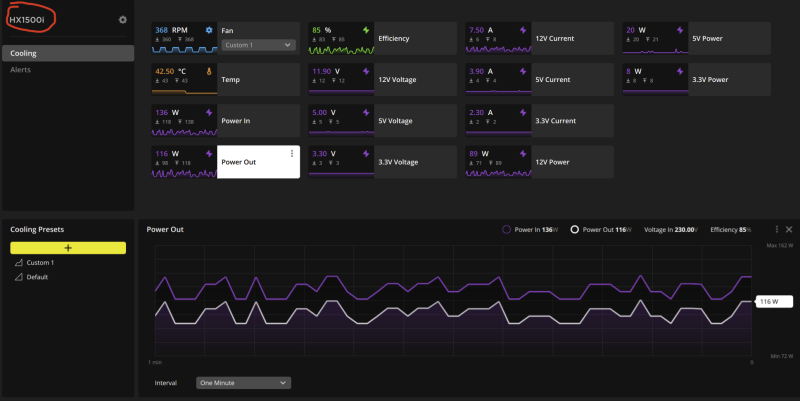The height and width of the screenshot is (401, 800).
Task: Select the 3.3V Power sensor card
Action: [x=696, y=80]
